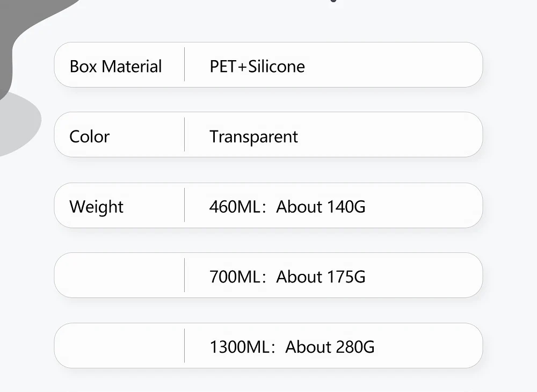Select the "1300ML: About 280G" text

pyautogui.click(x=292, y=347)
